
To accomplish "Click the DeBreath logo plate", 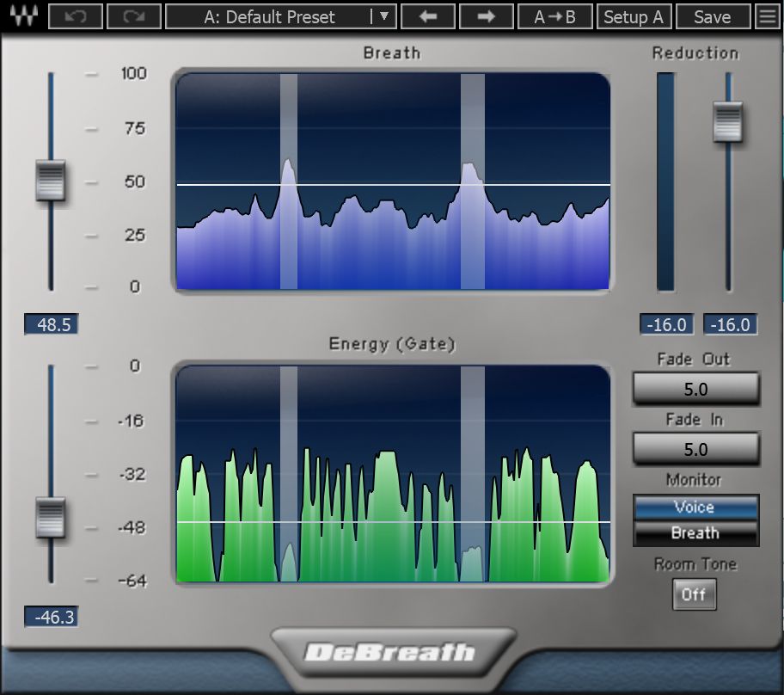I will 391,652.
